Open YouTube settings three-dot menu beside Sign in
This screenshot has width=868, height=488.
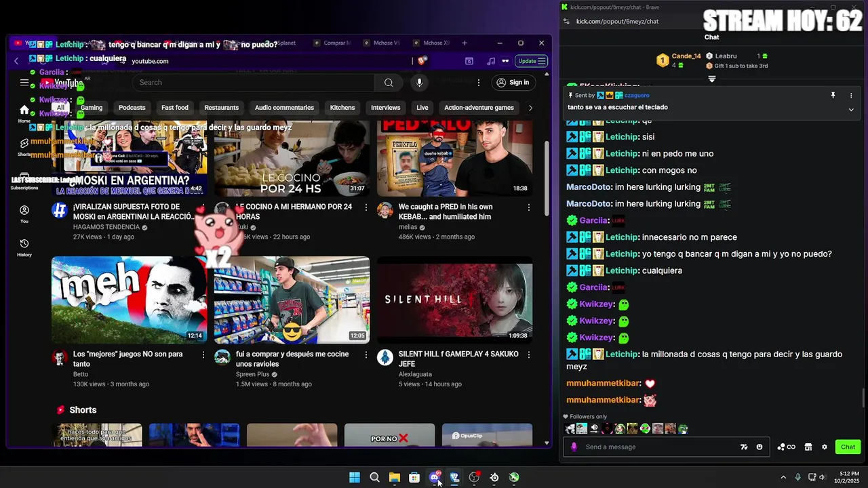tap(479, 83)
